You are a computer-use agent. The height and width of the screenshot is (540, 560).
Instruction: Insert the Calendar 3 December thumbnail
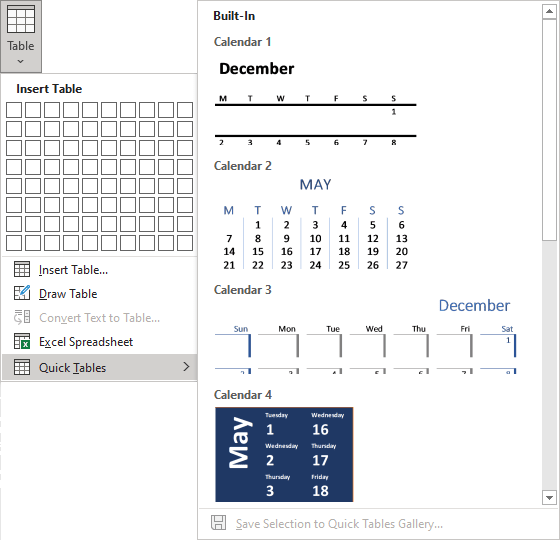pos(366,336)
